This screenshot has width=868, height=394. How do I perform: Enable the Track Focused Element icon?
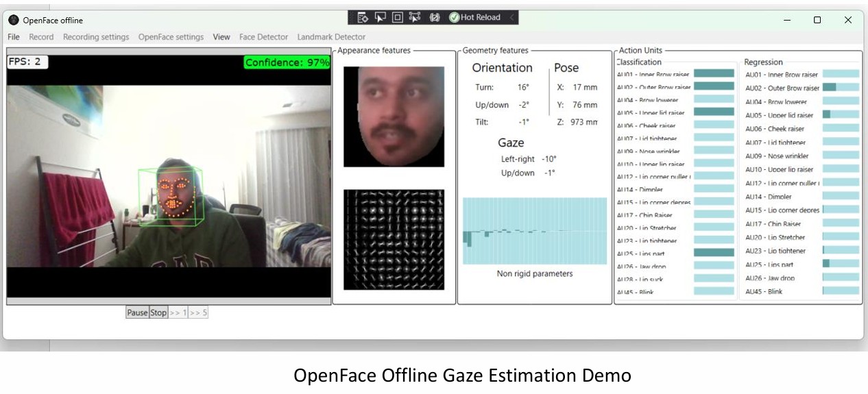point(415,17)
